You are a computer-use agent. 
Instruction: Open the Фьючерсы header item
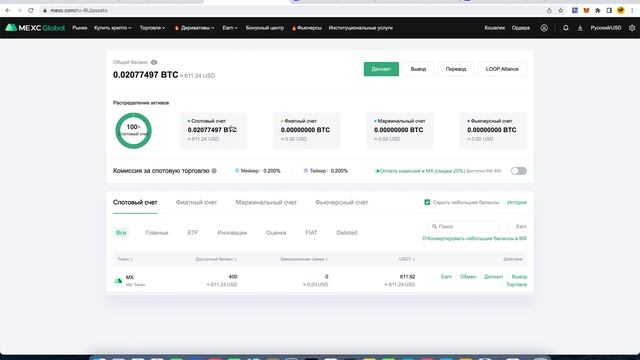tap(307, 28)
